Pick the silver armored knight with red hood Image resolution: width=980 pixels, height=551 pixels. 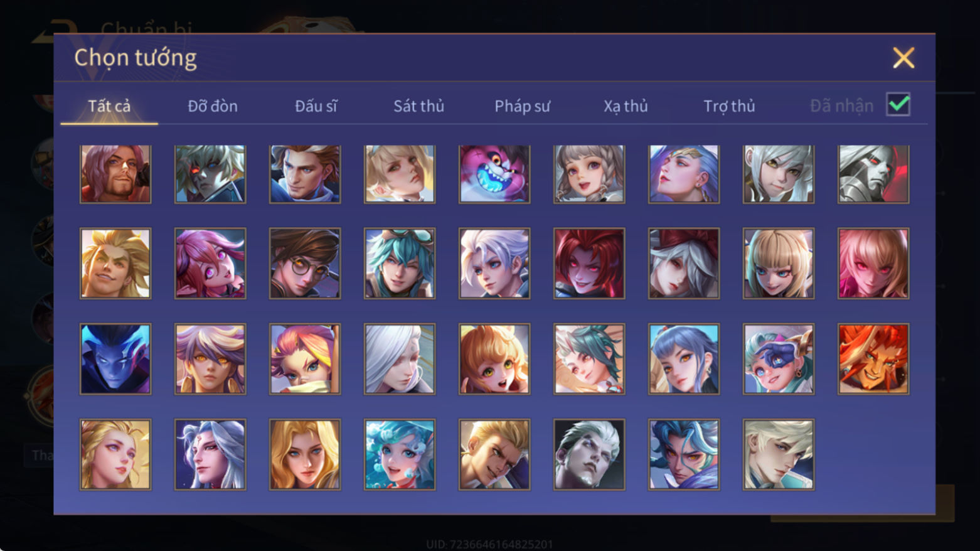pyautogui.click(x=873, y=174)
